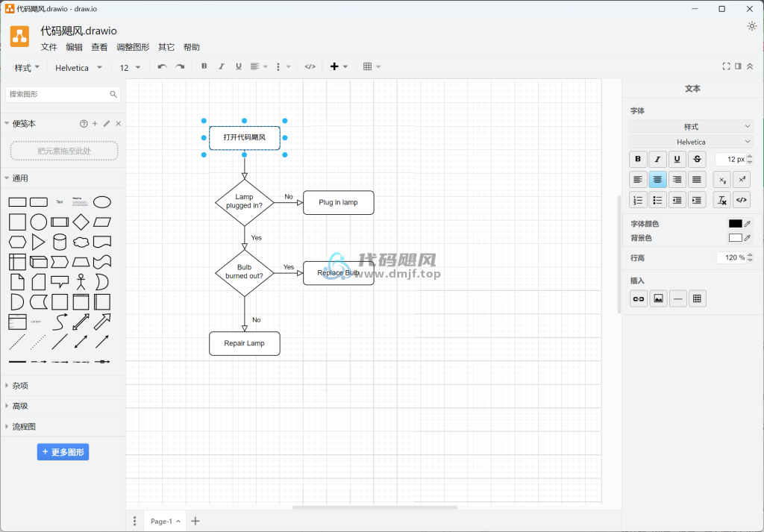Image resolution: width=764 pixels, height=532 pixels.
Task: Toggle strikethrough S in text panel
Action: coord(697,160)
